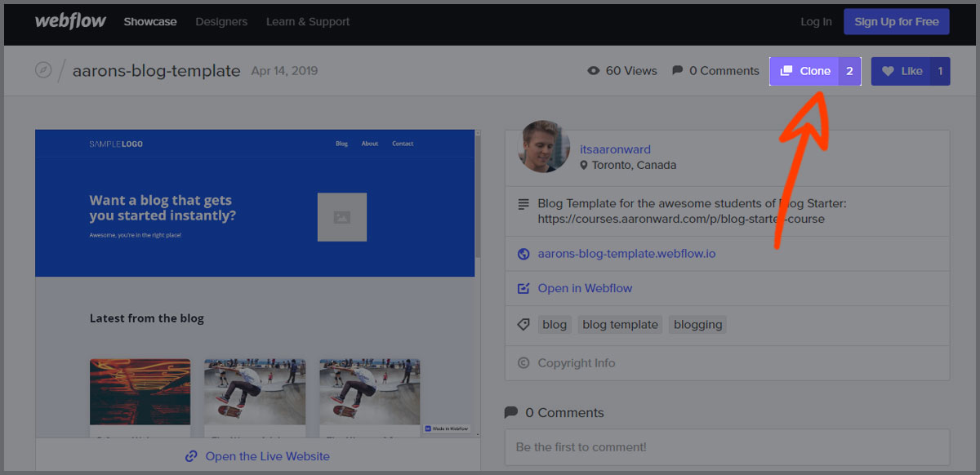
Task: Click the description lines icon
Action: coord(523,204)
